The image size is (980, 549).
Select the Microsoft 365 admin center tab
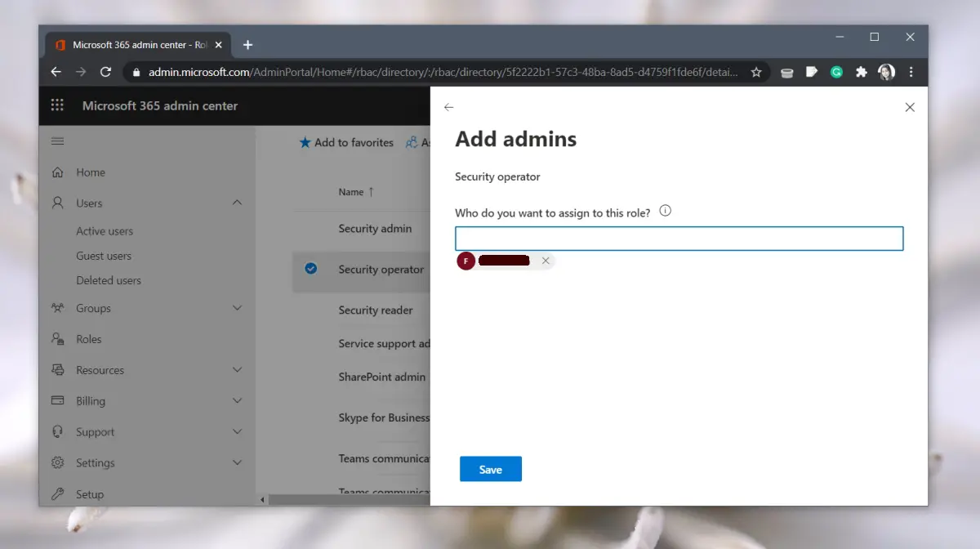point(138,45)
